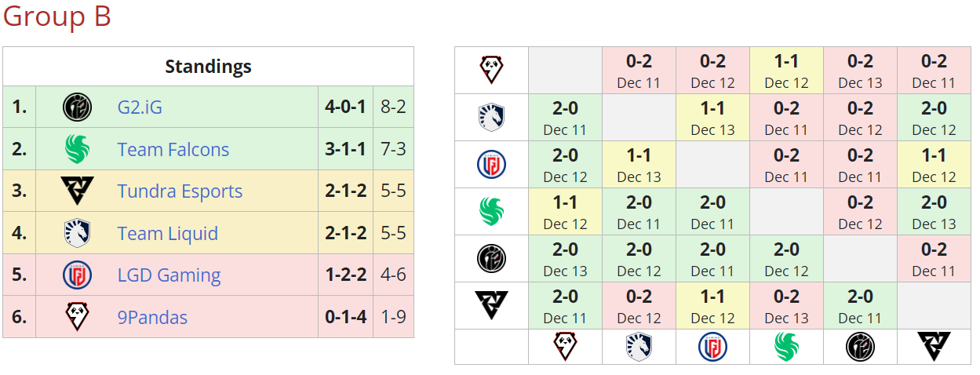
Task: Click the 9Pandas logo in the crosstable's bottom row
Action: (x=565, y=346)
